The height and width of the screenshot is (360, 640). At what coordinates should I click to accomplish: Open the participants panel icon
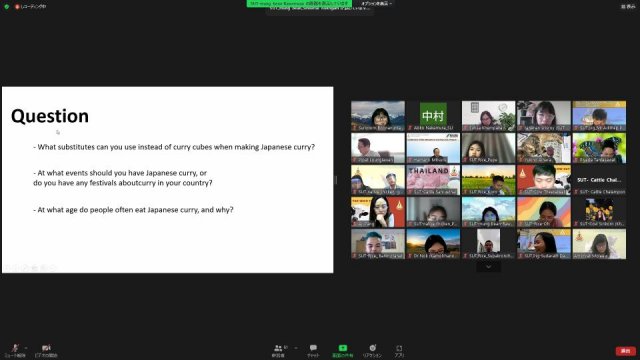click(x=279, y=350)
